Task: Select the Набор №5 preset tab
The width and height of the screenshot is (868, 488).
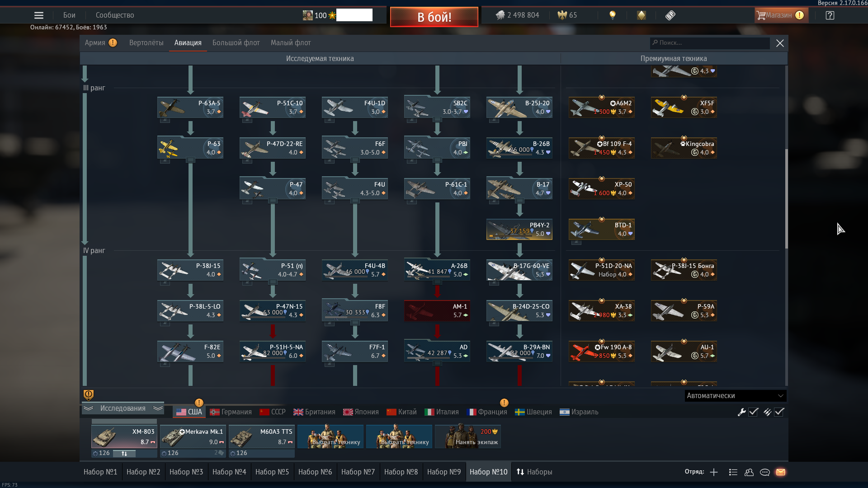Action: [x=272, y=472]
